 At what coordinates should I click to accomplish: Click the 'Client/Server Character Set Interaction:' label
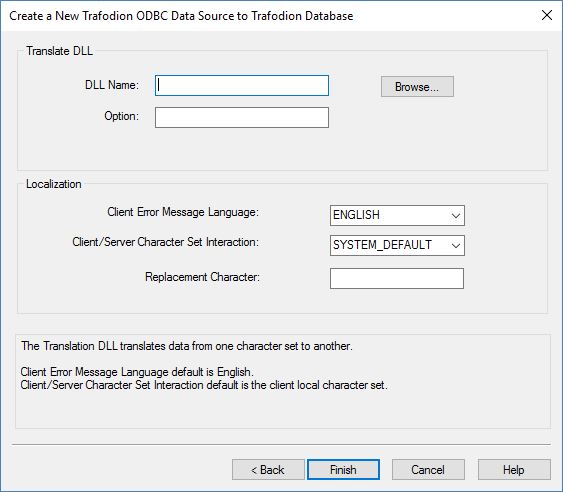(x=165, y=242)
